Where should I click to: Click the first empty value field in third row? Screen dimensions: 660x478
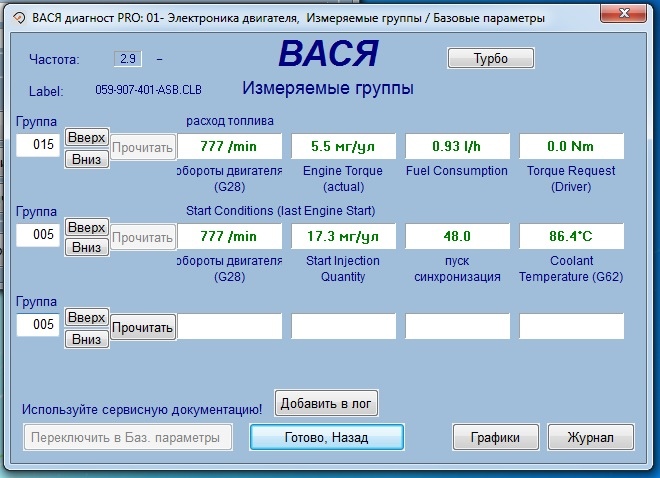point(229,326)
